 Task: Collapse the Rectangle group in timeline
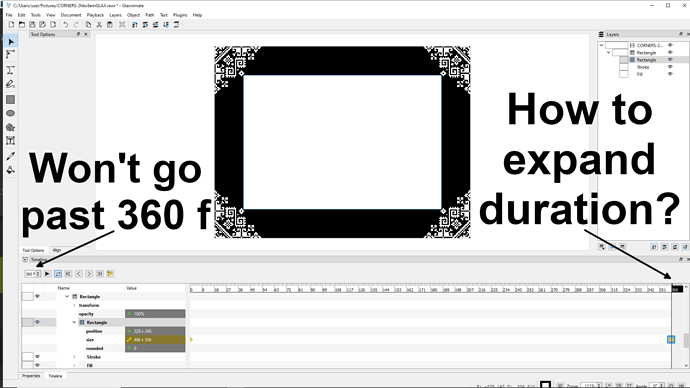click(x=67, y=296)
